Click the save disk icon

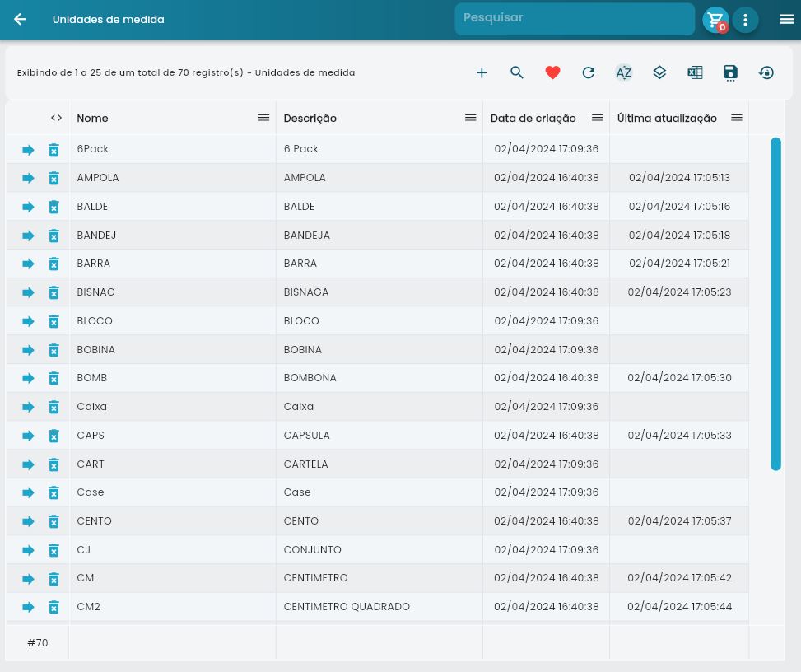[730, 72]
